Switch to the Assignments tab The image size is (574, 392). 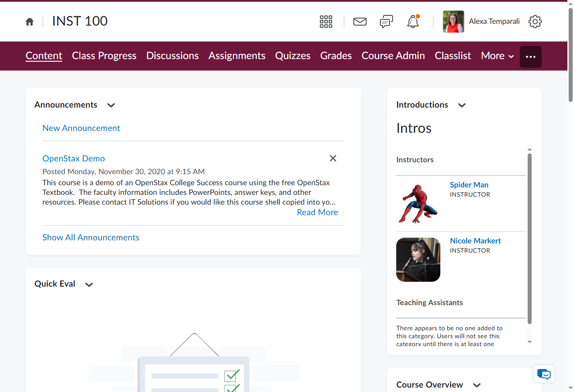click(x=237, y=56)
